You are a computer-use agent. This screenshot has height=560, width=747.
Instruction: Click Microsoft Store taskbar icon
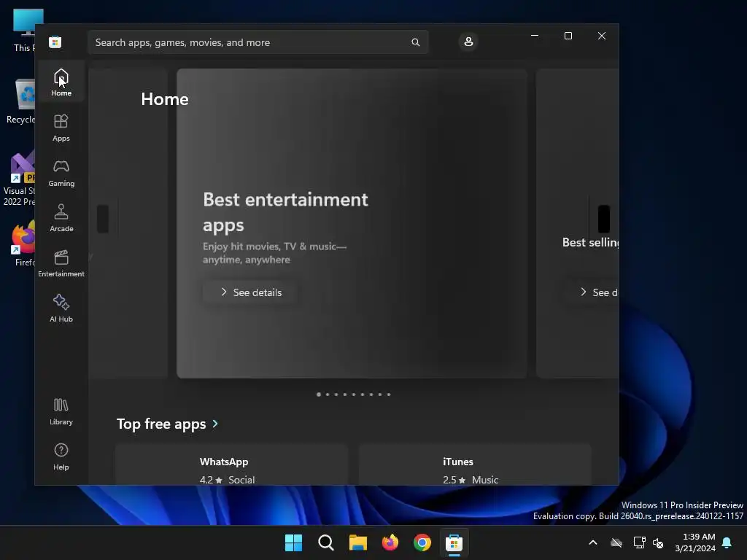click(x=454, y=542)
